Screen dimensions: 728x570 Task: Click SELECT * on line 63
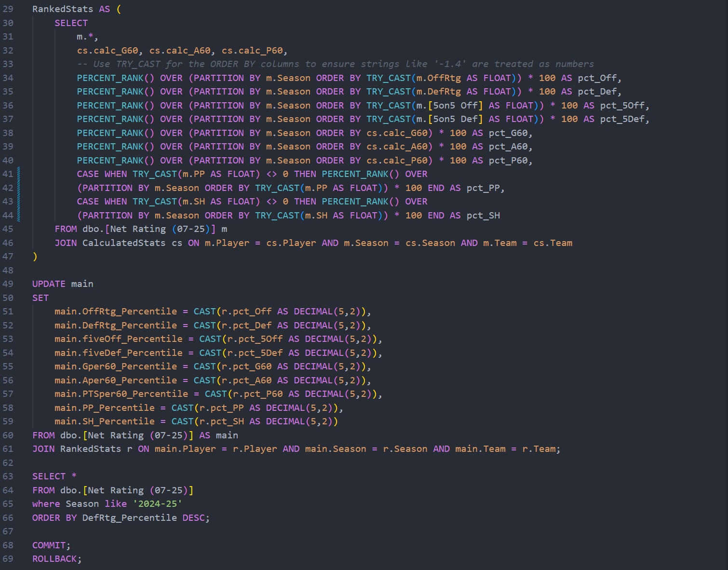pos(54,476)
